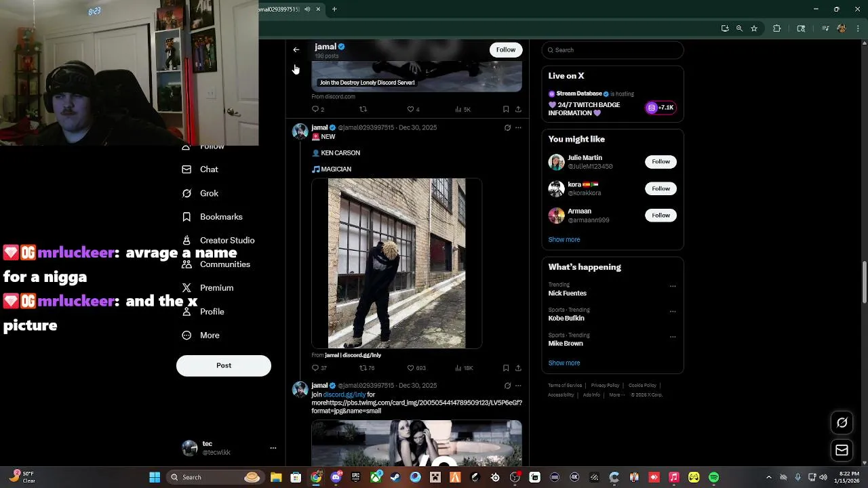
Task: Open Spotify from the taskbar
Action: point(714,477)
